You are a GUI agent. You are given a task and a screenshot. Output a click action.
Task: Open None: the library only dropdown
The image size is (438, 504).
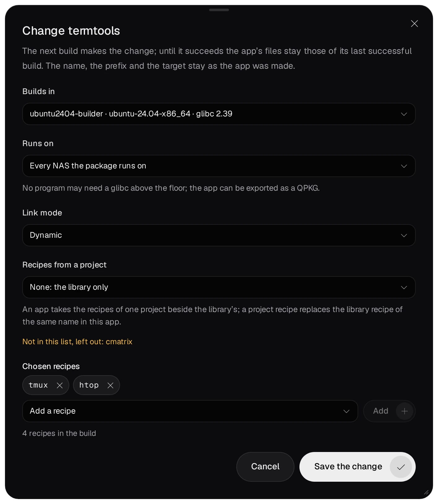pyautogui.click(x=219, y=287)
